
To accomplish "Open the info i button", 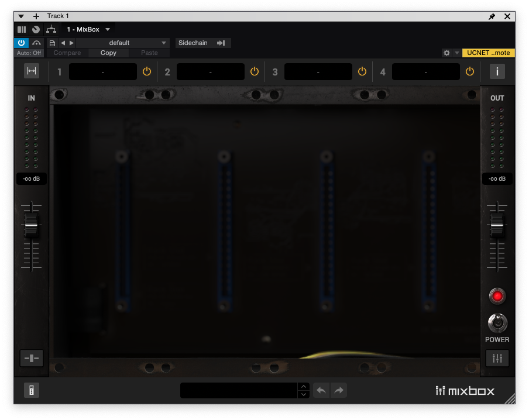I will (x=497, y=71).
